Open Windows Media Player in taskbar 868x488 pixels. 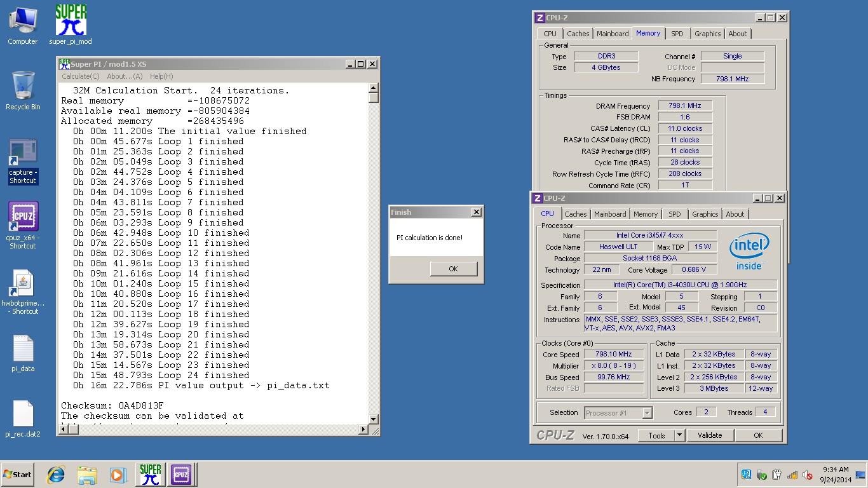click(x=118, y=475)
